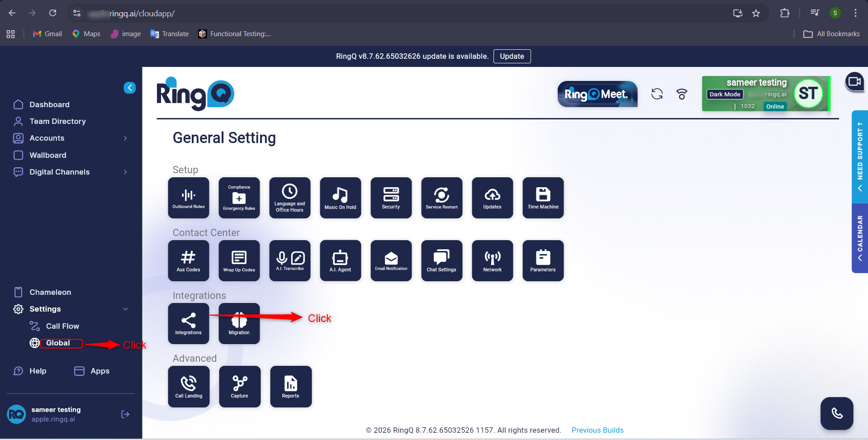This screenshot has height=440, width=868.
Task: Open the Functional Testing bookmark
Action: [x=235, y=34]
